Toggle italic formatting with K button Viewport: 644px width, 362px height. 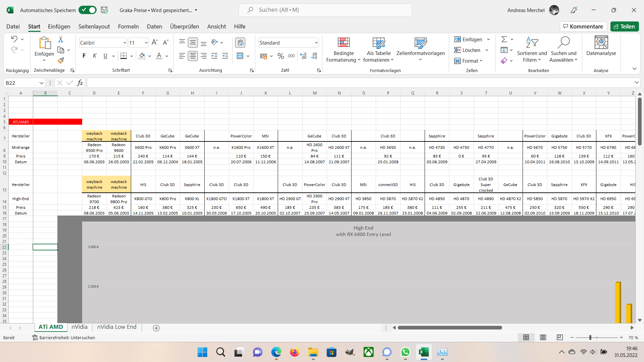[x=95, y=56]
